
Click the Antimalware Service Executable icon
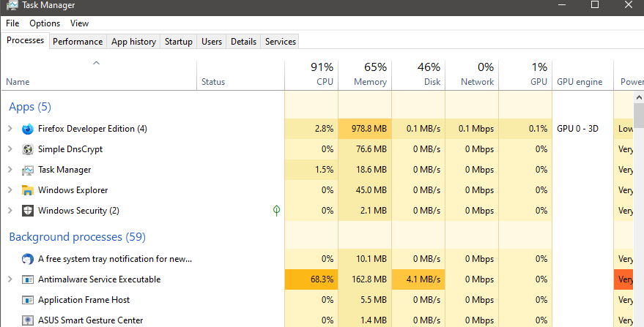click(x=28, y=279)
